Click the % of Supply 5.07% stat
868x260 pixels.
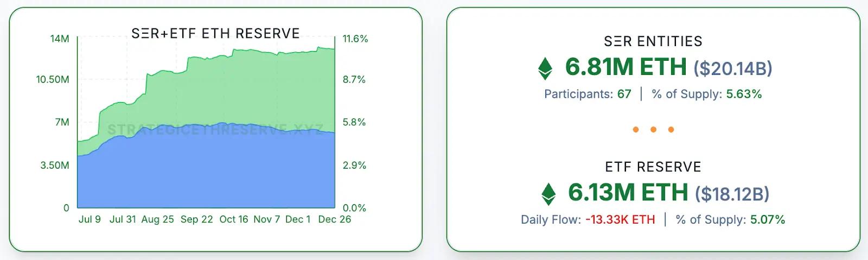(x=730, y=219)
